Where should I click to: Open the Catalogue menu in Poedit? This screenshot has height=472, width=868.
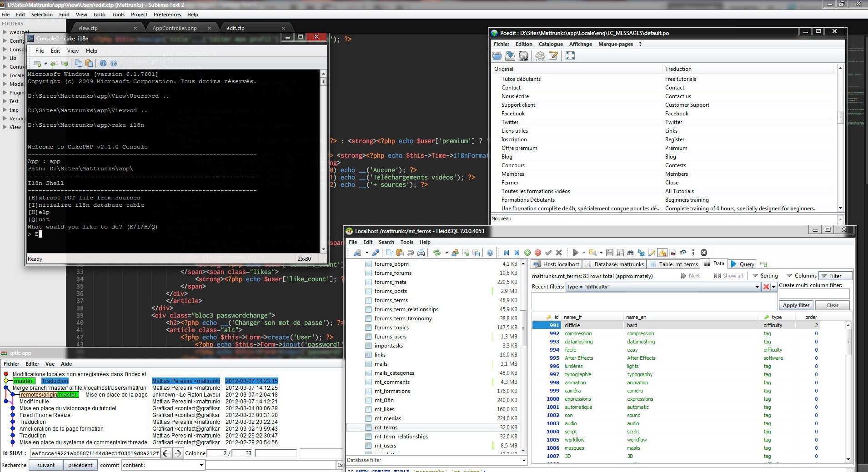click(x=550, y=44)
